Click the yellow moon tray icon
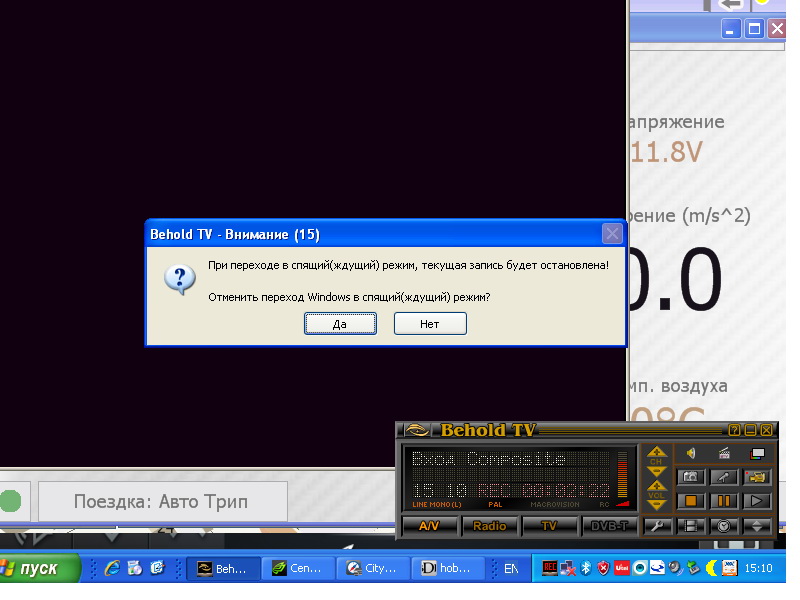This screenshot has height=600, width=800. pos(712,568)
